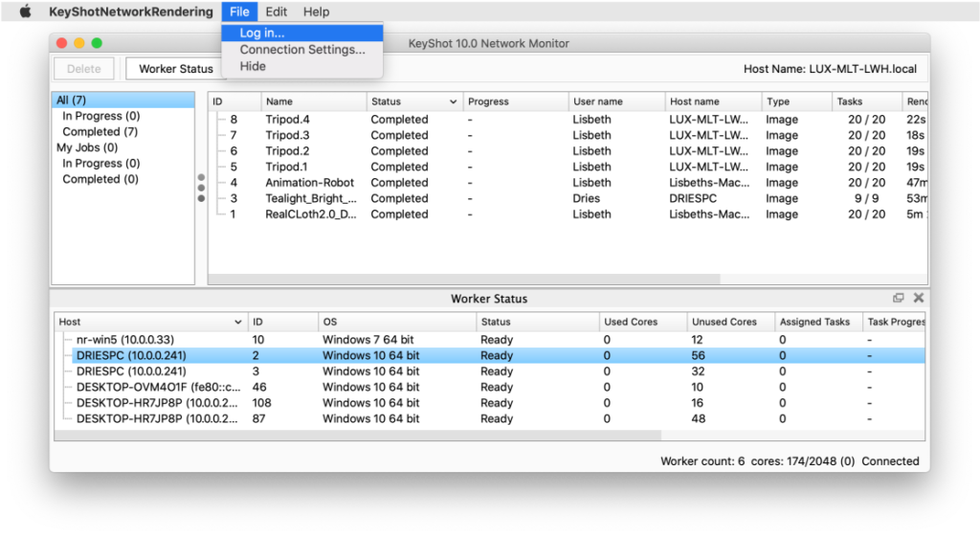The height and width of the screenshot is (538, 980).
Task: Choose Log in... from File menu
Action: (261, 34)
